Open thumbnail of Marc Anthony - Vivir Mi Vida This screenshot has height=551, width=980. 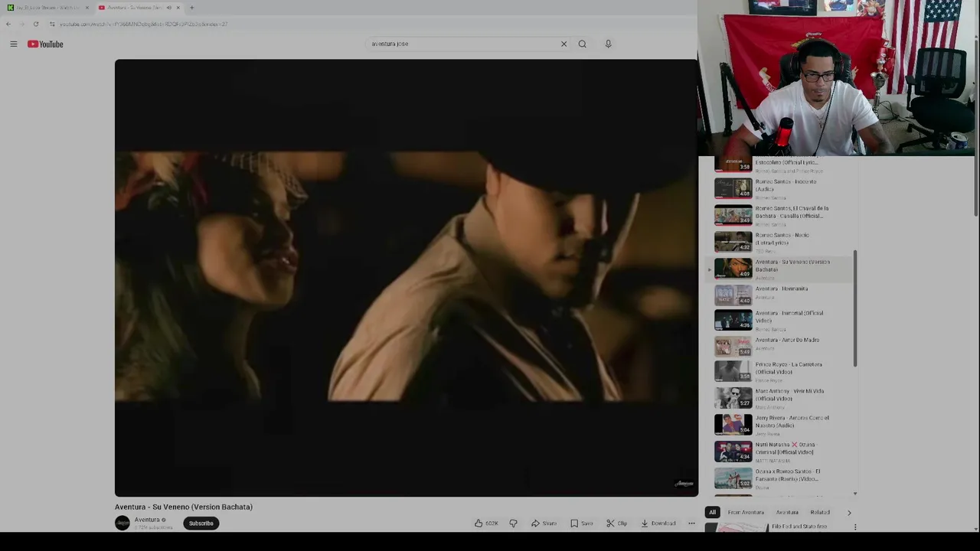(733, 398)
